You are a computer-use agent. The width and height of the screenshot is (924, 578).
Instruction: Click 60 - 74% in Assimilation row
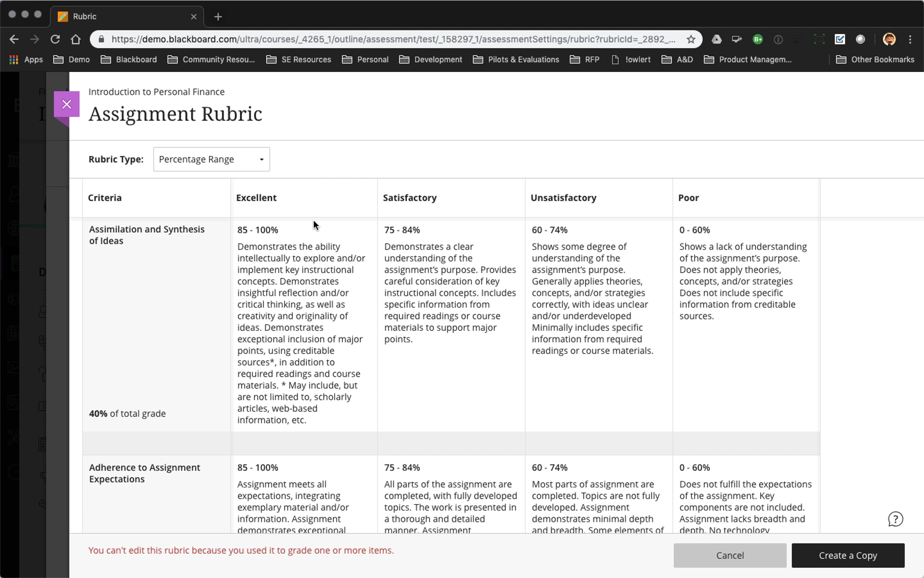549,230
